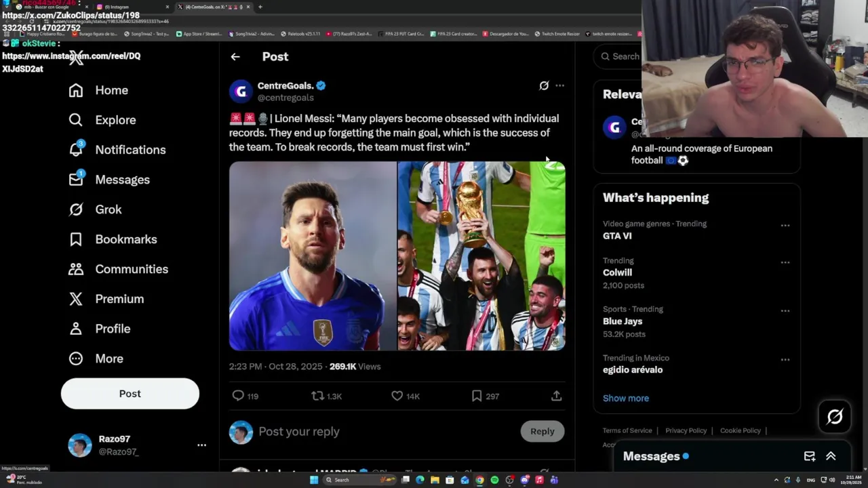Compose new message in Messages drawer
This screenshot has height=488, width=868.
(x=810, y=456)
